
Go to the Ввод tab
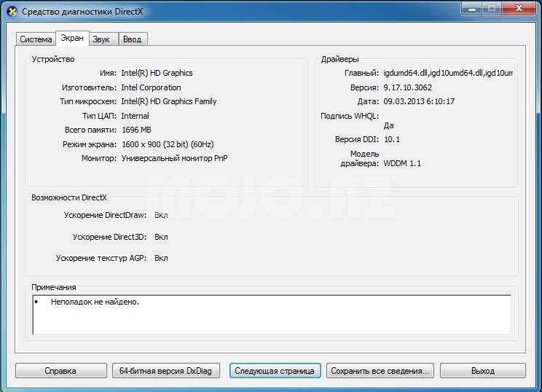click(x=132, y=39)
